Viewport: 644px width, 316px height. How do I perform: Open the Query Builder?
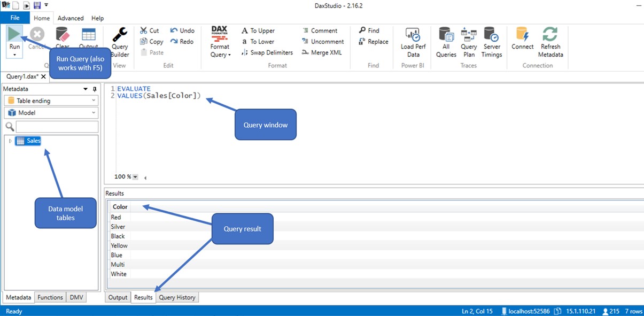[x=120, y=42]
